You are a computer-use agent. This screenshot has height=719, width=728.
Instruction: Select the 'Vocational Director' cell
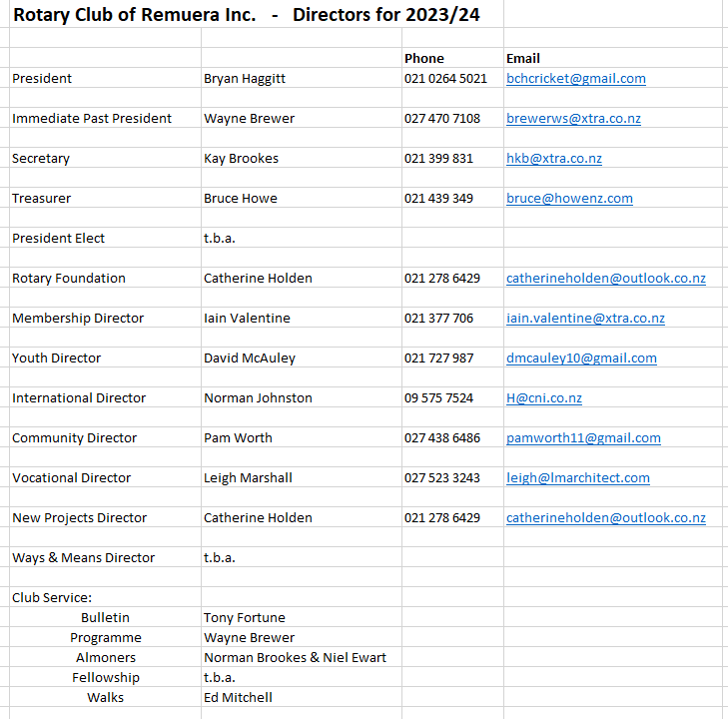[x=105, y=477]
